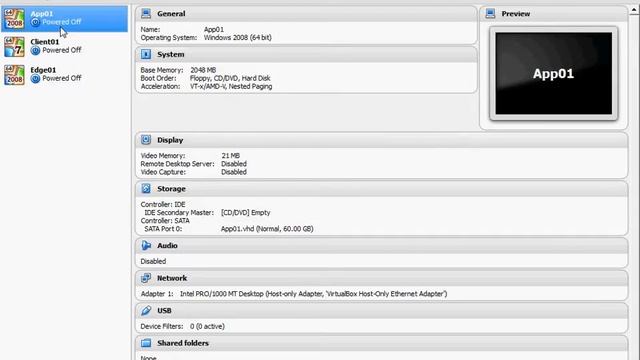Click the Device Filters 0 (0 active) value
This screenshot has width=640, height=360.
coord(207,327)
